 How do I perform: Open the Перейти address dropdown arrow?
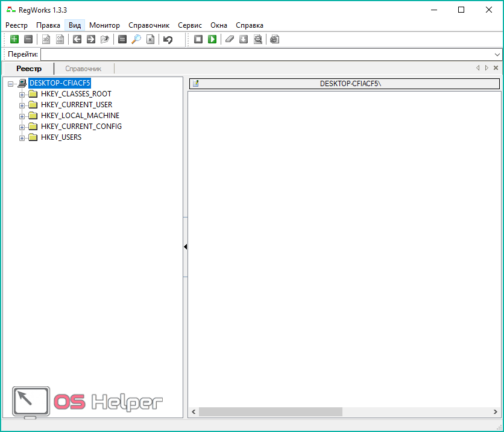(497, 55)
